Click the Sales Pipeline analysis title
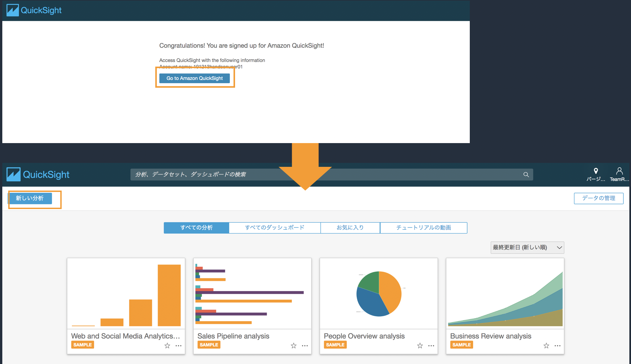The height and width of the screenshot is (364, 631). (233, 336)
